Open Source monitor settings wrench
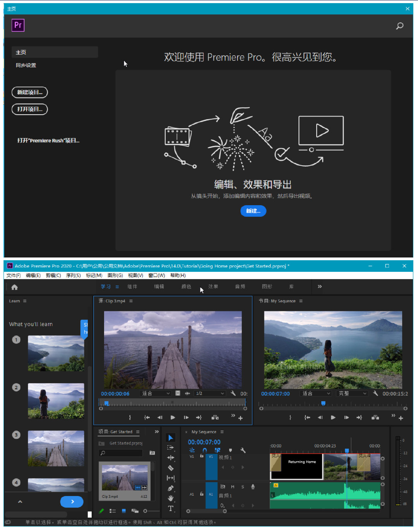Image resolution: width=418 pixels, height=532 pixels. coord(233,393)
